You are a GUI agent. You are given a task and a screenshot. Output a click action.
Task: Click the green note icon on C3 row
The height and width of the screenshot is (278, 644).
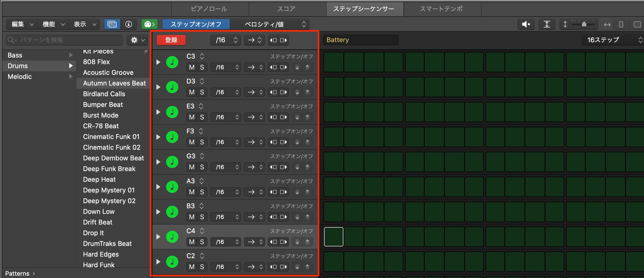tap(172, 62)
